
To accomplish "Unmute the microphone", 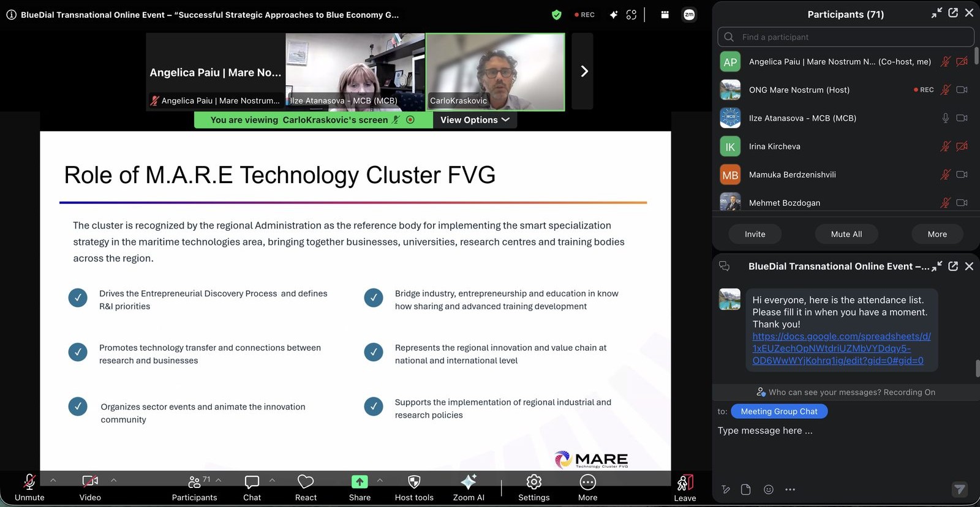I will (x=29, y=488).
